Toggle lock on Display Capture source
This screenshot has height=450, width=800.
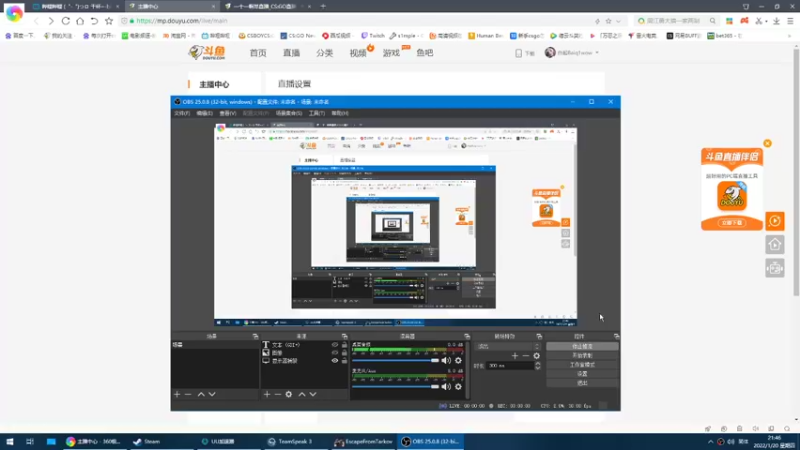[x=344, y=361]
